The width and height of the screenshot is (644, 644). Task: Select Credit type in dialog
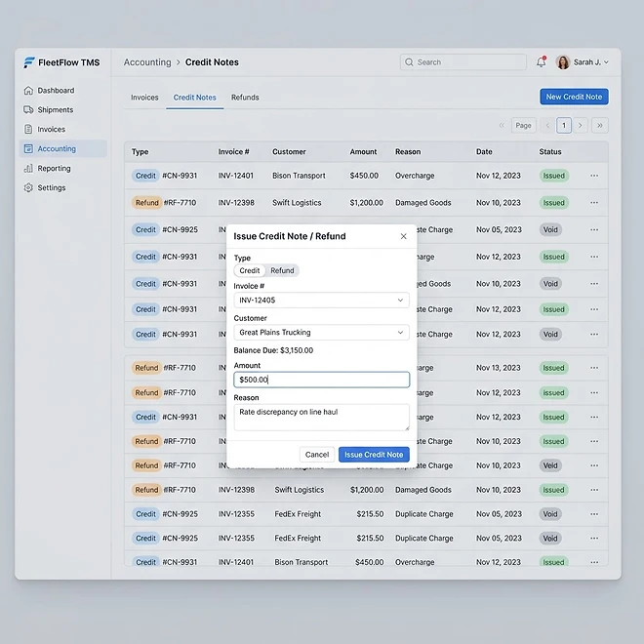click(250, 270)
